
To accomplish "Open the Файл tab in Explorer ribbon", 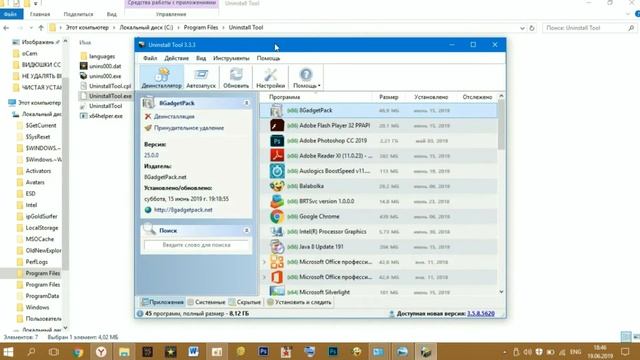I will pos(11,14).
